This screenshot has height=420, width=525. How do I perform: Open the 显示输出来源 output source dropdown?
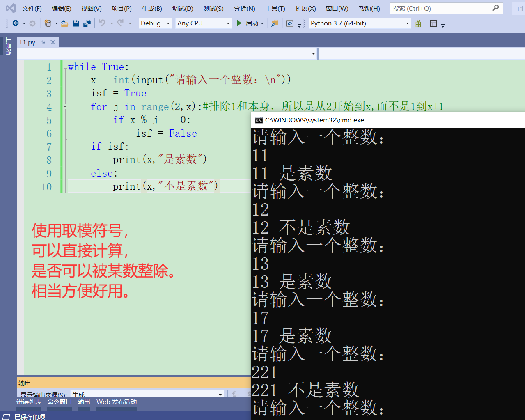147,394
